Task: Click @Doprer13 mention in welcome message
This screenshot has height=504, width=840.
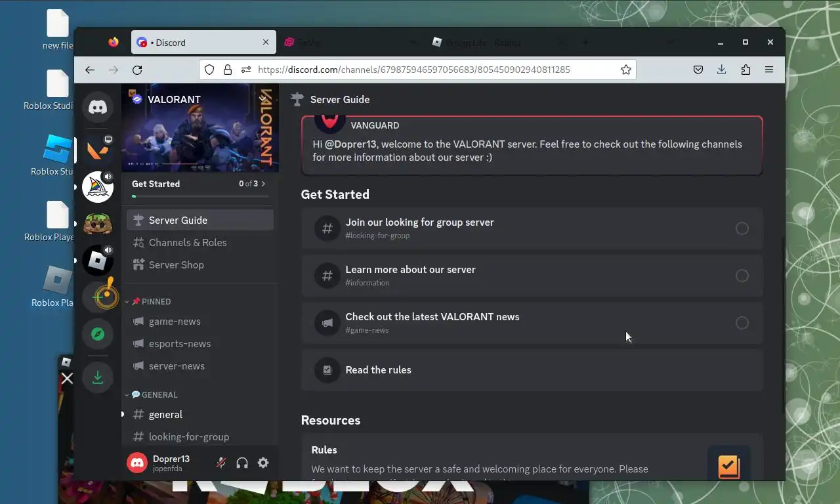Action: pos(350,144)
